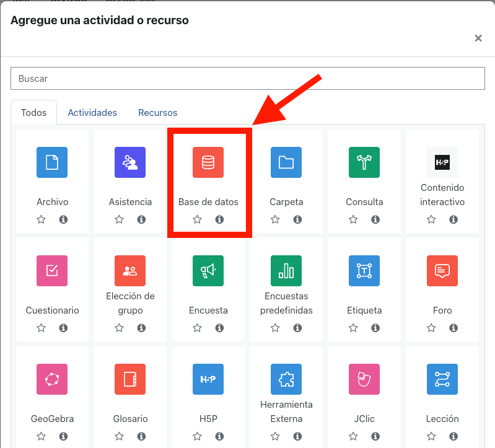
Task: Pick the GeoGebra activity icon
Action: pyautogui.click(x=52, y=379)
